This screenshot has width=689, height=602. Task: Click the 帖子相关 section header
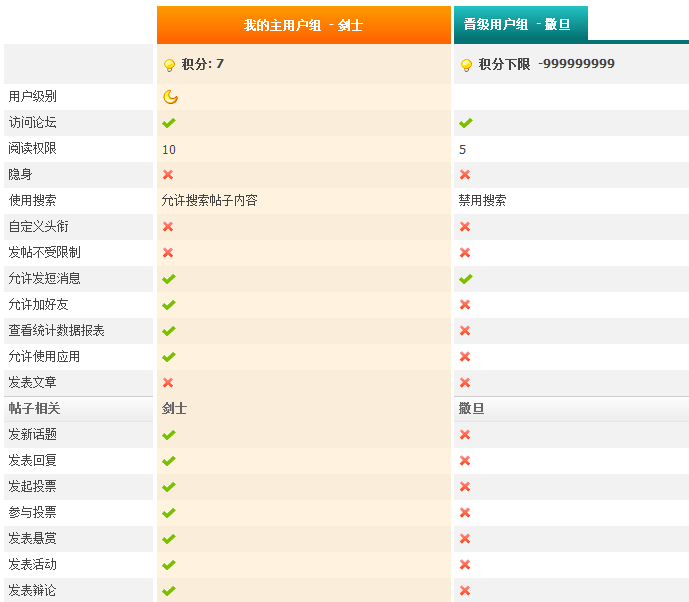click(x=34, y=408)
